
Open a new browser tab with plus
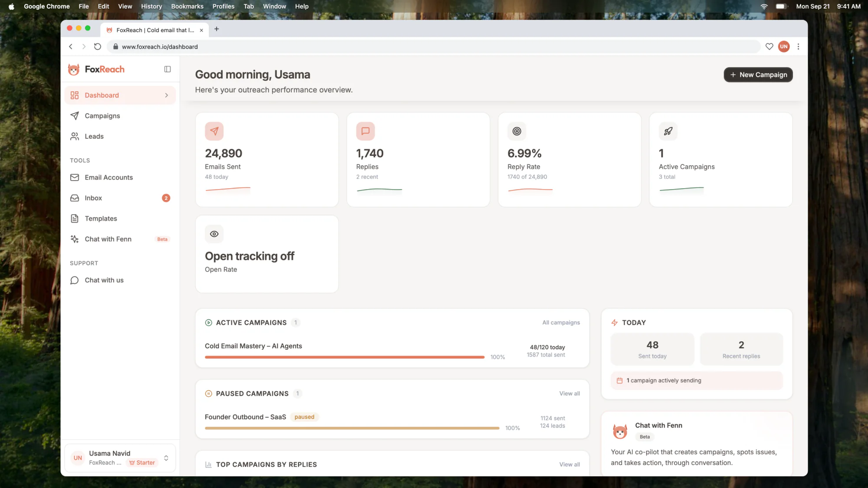coord(217,29)
